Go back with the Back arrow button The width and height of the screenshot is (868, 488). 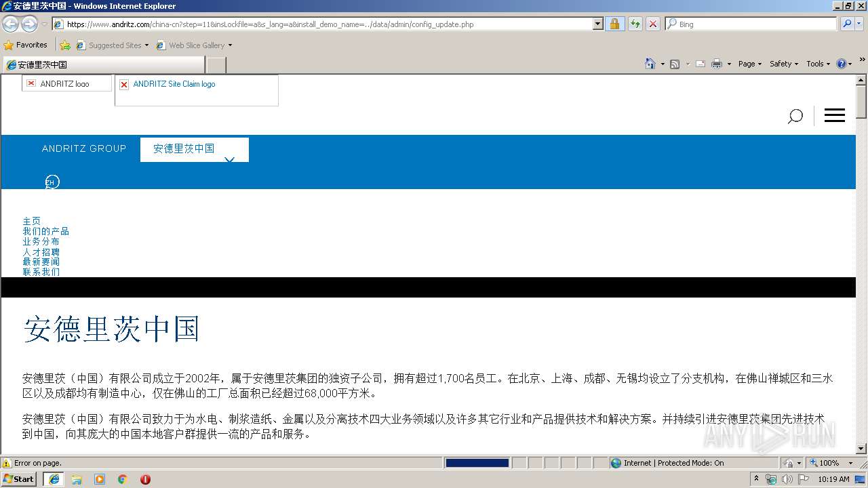point(10,24)
